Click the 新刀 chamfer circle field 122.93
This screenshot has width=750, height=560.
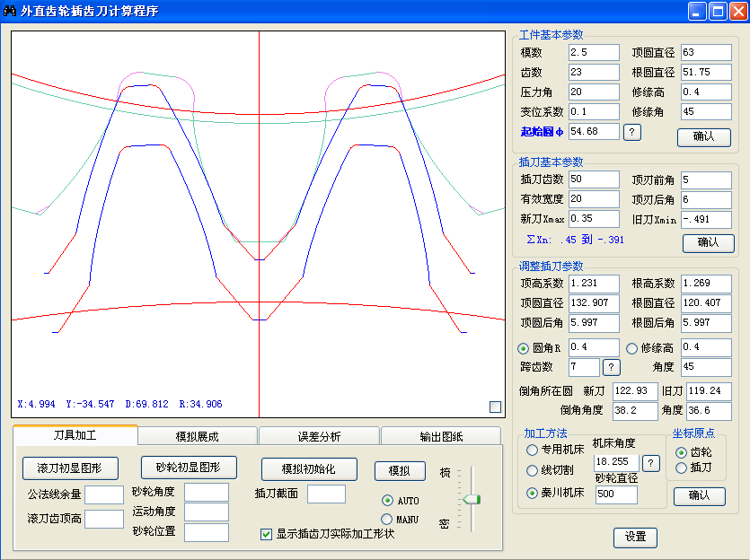coord(635,391)
